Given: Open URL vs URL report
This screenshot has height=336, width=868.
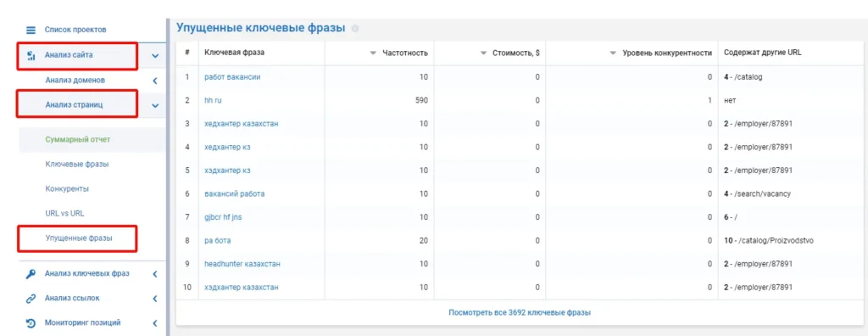Looking at the screenshot, I should click(64, 213).
